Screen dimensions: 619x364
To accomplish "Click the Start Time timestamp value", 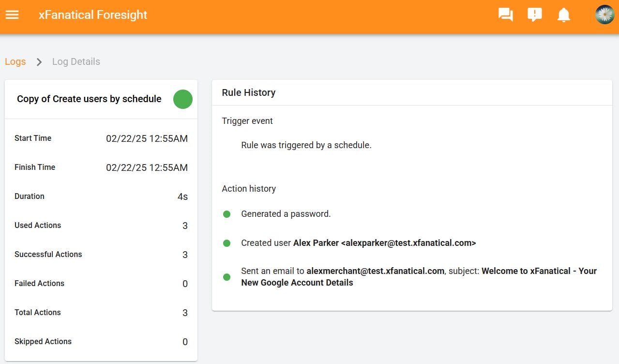I will tap(147, 138).
